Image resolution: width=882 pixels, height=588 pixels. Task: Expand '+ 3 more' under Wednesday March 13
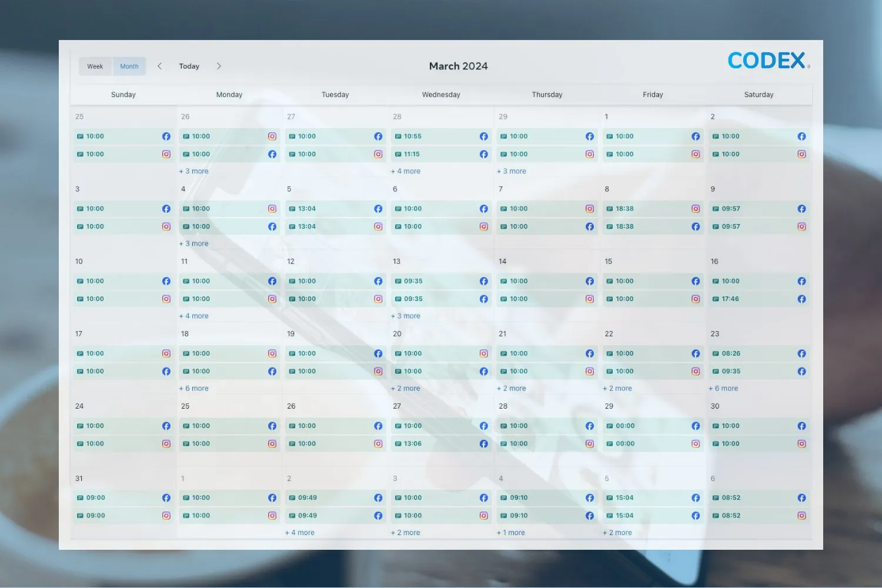point(406,316)
